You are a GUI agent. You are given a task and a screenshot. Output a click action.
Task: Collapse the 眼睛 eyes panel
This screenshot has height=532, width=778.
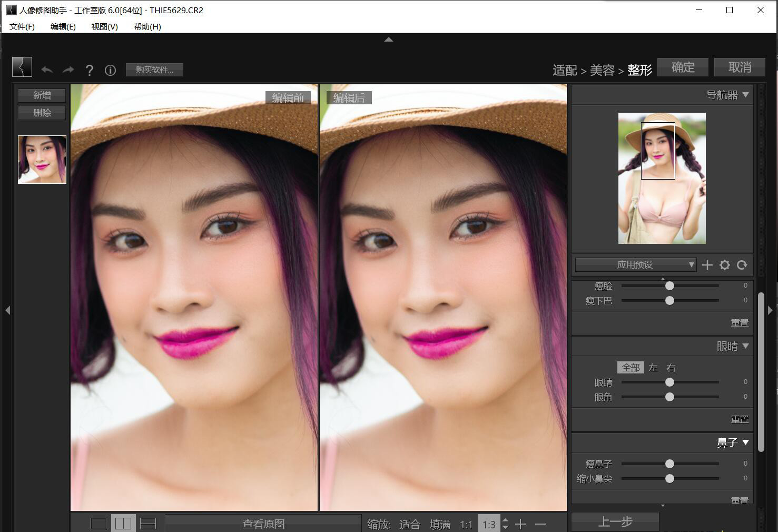click(745, 346)
